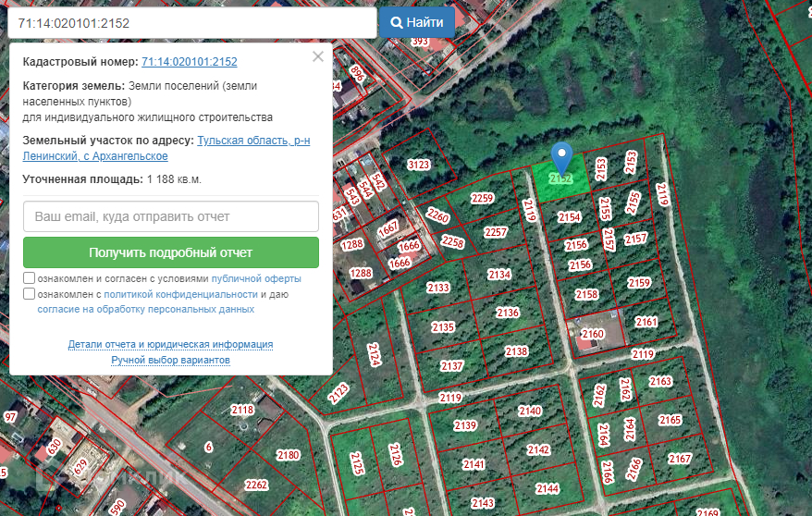
Task: Open политикой конфиденциальности link
Action: tap(180, 294)
